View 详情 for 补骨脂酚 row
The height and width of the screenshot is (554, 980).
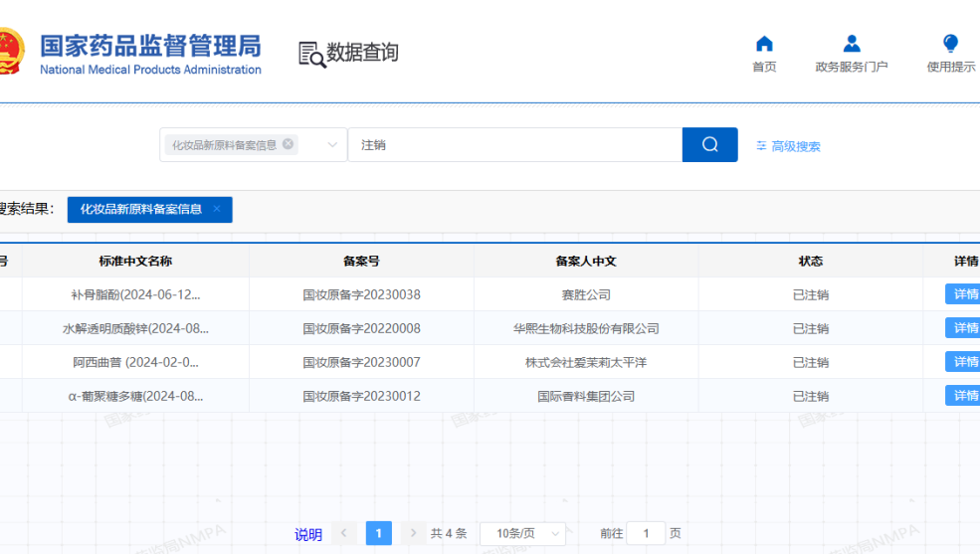[963, 294]
